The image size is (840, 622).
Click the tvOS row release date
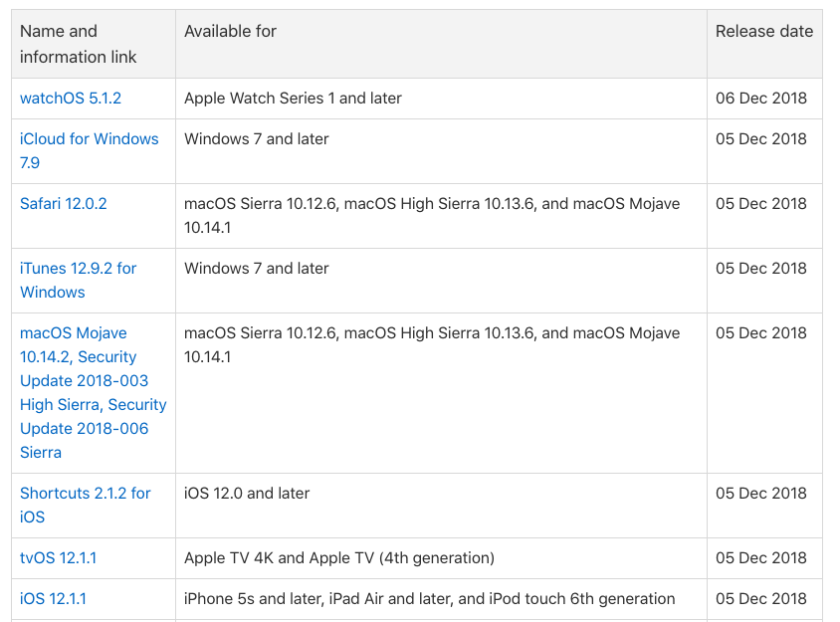coord(761,557)
